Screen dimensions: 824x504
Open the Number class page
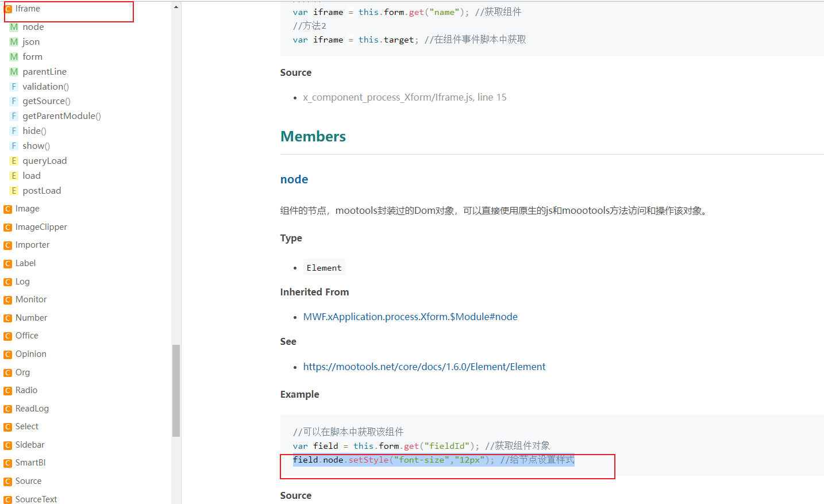[32, 318]
